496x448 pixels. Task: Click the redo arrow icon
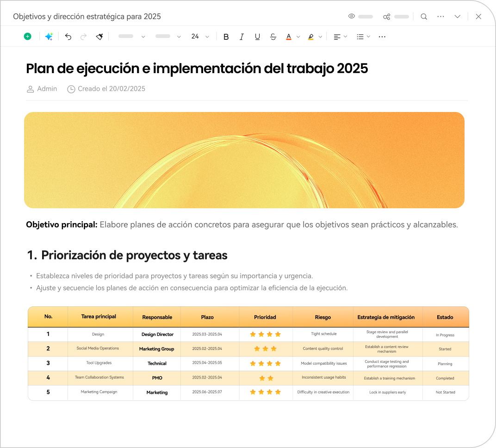coord(84,37)
